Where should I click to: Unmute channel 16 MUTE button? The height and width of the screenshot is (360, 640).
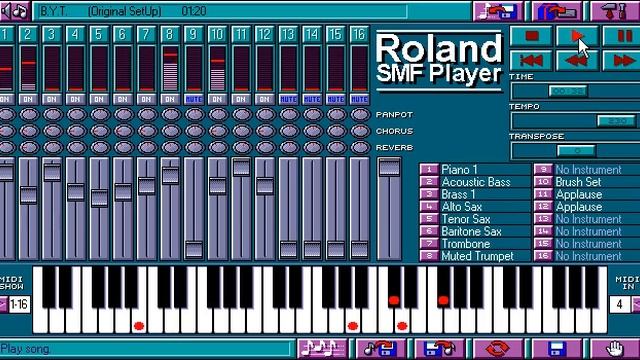[x=360, y=99]
